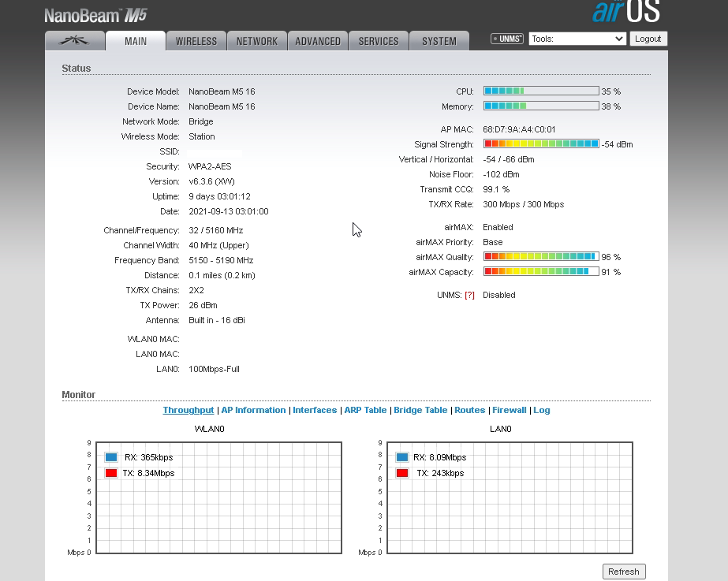
Task: Open the Interfaces monitor link
Action: (315, 410)
